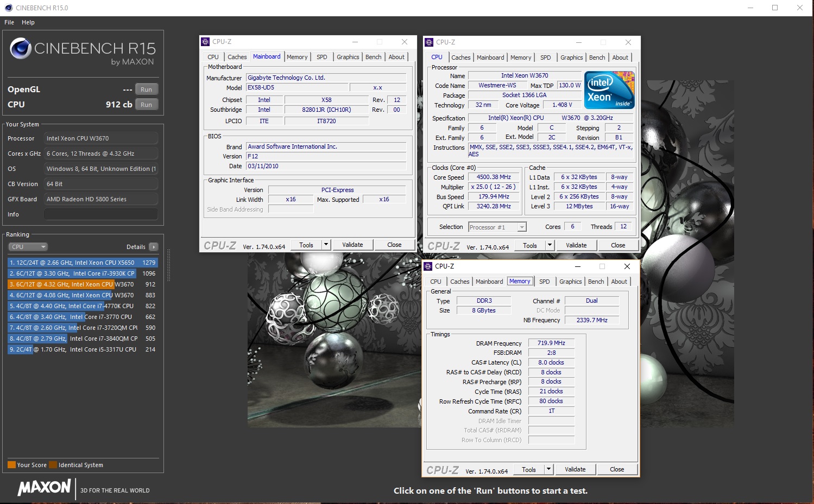Click NB Frequency value 2339.7 MHz
This screenshot has height=504, width=814.
(x=592, y=320)
